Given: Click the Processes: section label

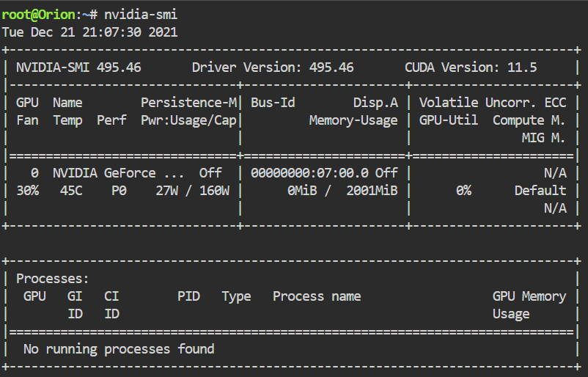Looking at the screenshot, I should point(53,279).
